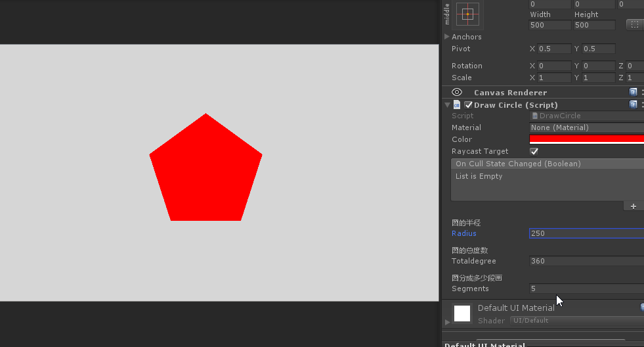Expand the Default UI Material foldout
644x347 pixels.
447,322
